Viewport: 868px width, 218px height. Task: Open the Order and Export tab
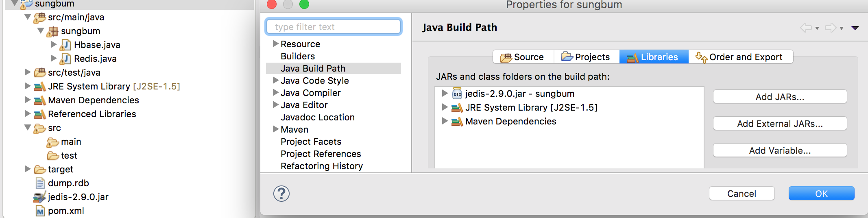[x=740, y=57]
